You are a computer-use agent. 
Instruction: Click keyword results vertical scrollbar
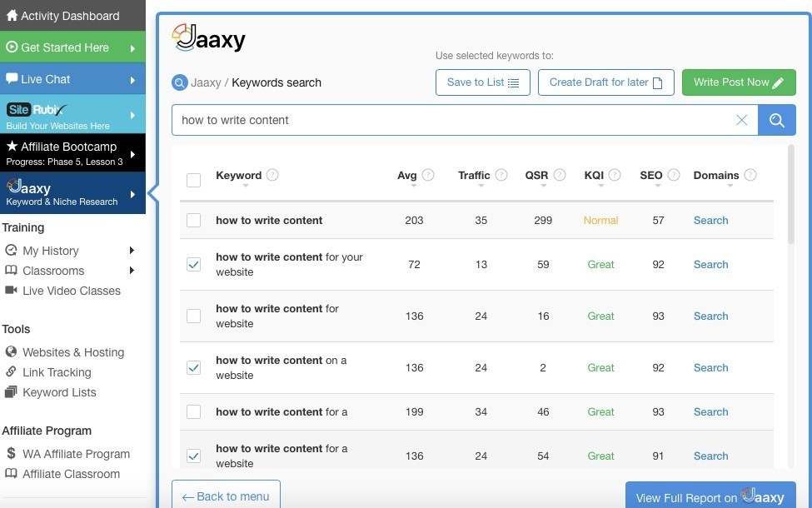point(791,194)
